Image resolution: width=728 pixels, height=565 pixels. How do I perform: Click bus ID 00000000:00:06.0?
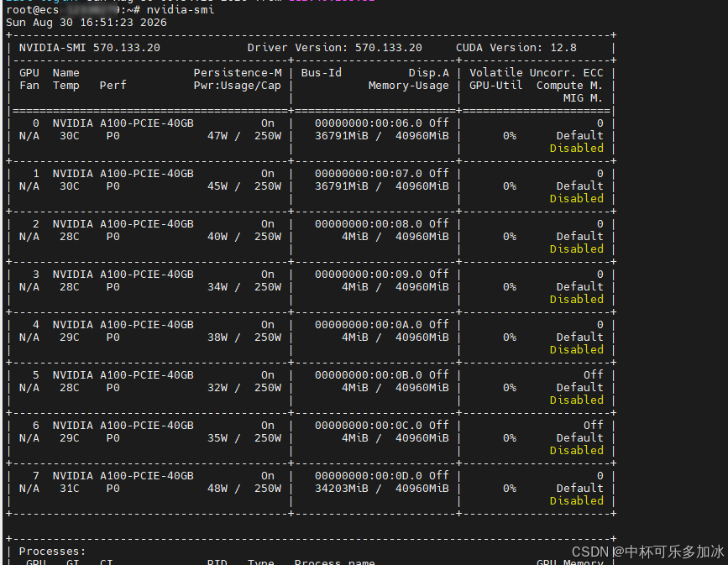pyautogui.click(x=369, y=123)
